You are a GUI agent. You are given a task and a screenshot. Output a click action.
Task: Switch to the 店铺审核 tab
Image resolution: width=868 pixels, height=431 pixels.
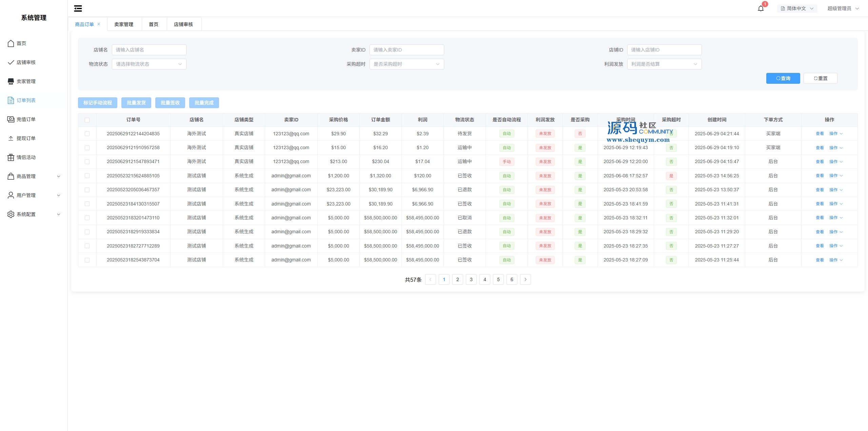pyautogui.click(x=183, y=24)
